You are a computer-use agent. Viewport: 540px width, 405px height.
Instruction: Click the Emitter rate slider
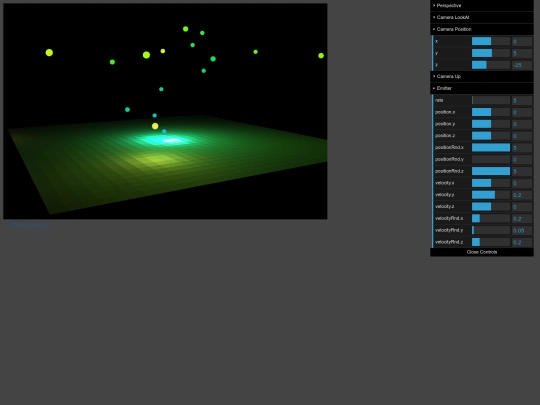[x=491, y=100]
